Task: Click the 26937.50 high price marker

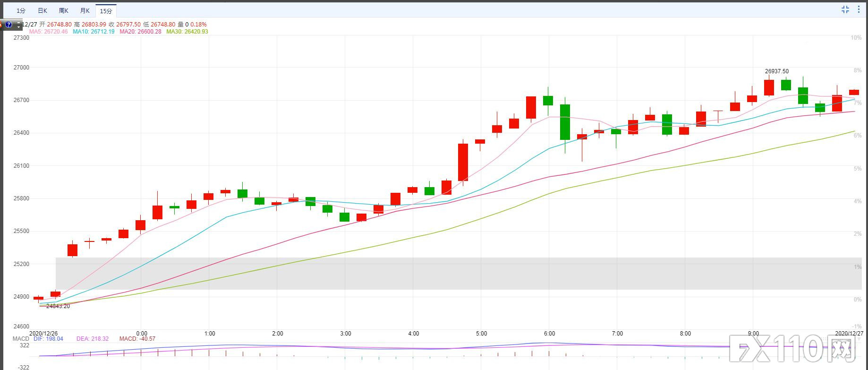Action: click(x=777, y=71)
